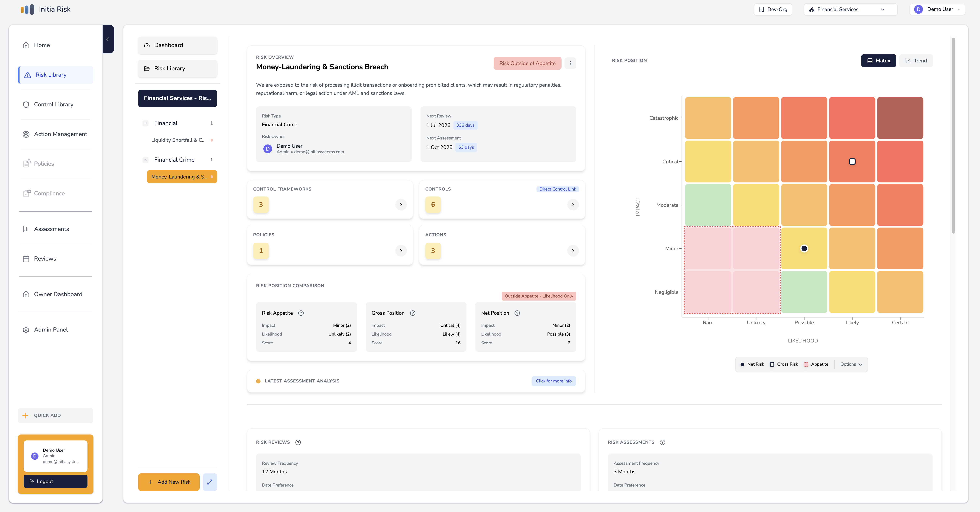This screenshot has width=980, height=512.
Task: Click for more info on latest assessment
Action: coord(554,381)
